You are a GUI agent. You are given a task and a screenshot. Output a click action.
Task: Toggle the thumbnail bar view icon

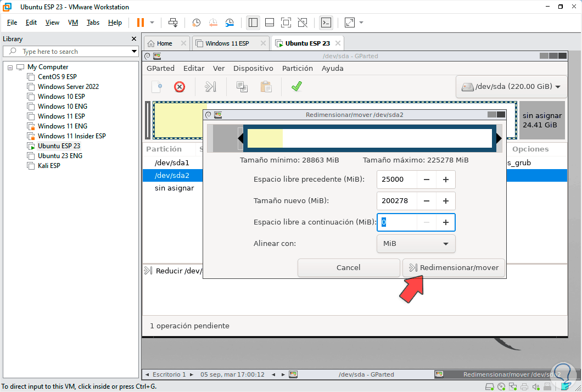pyautogui.click(x=270, y=23)
